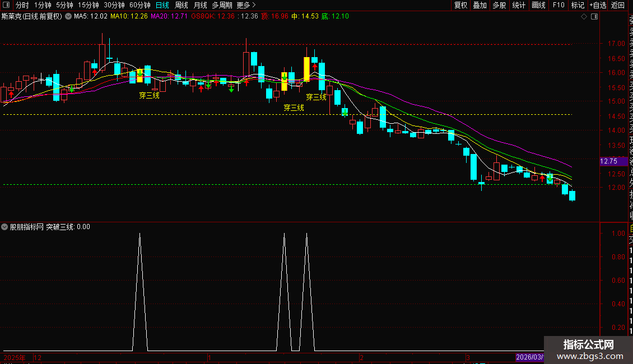Click the 顶: 16.96 value

click(274, 17)
